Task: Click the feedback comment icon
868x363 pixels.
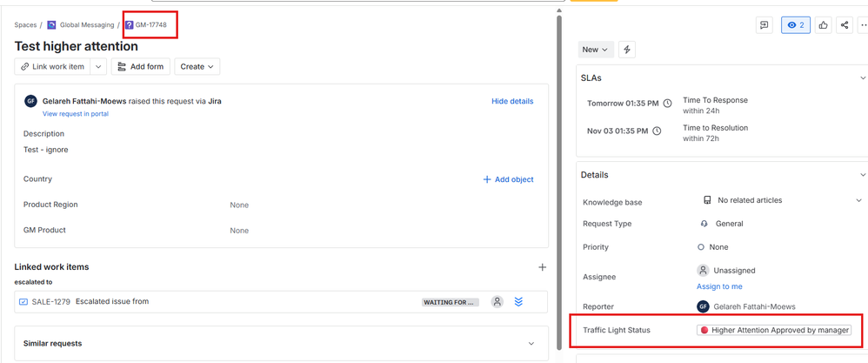Action: pos(764,25)
